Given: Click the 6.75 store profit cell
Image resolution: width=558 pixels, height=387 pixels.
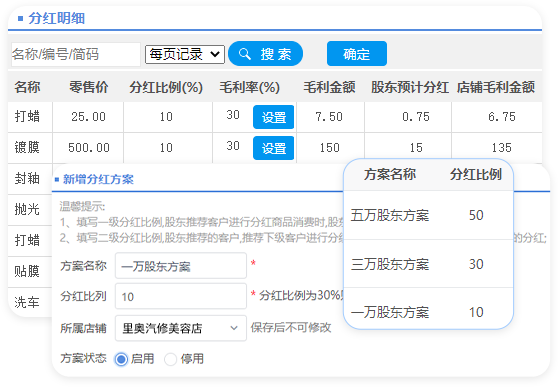Looking at the screenshot, I should (x=502, y=117).
